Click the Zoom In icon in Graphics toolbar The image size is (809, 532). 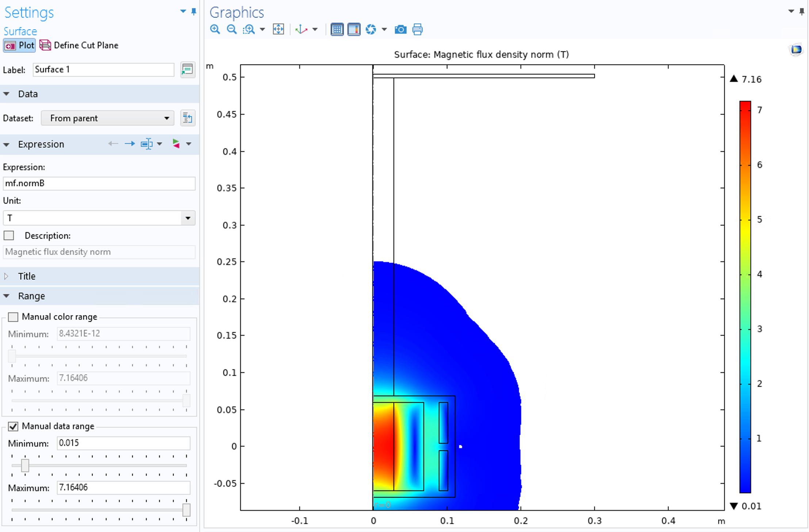(215, 30)
